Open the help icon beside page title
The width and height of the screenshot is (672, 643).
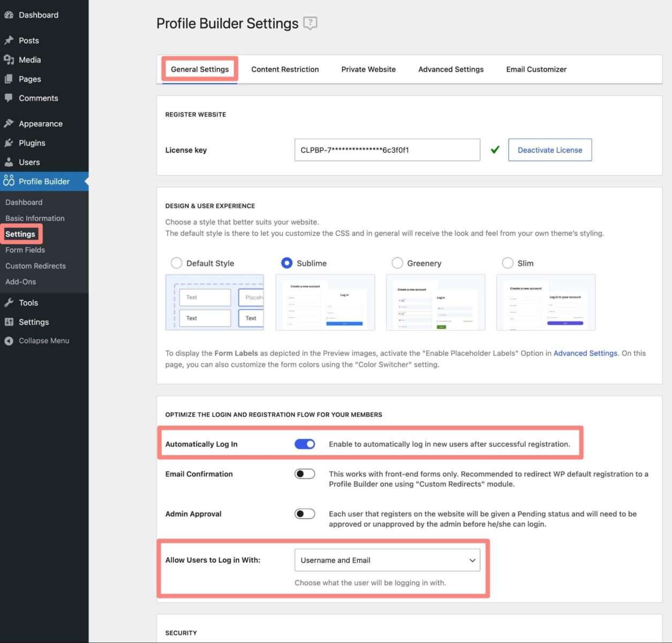coord(310,24)
